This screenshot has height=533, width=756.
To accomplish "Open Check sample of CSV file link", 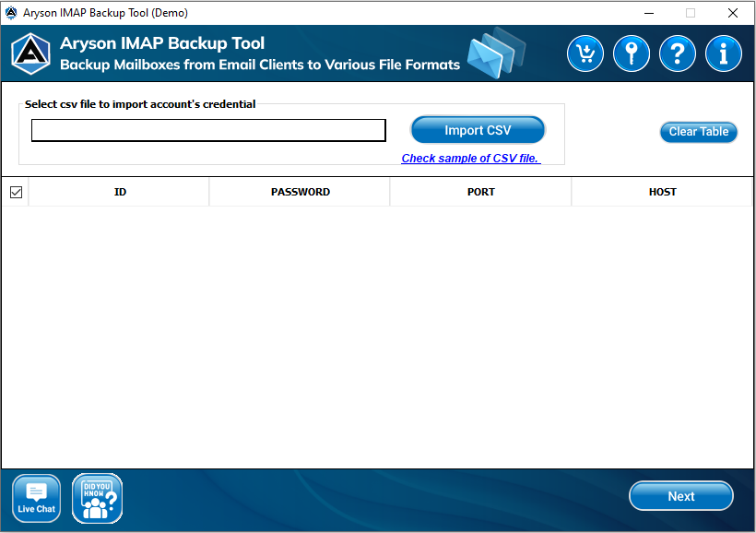I will [471, 159].
